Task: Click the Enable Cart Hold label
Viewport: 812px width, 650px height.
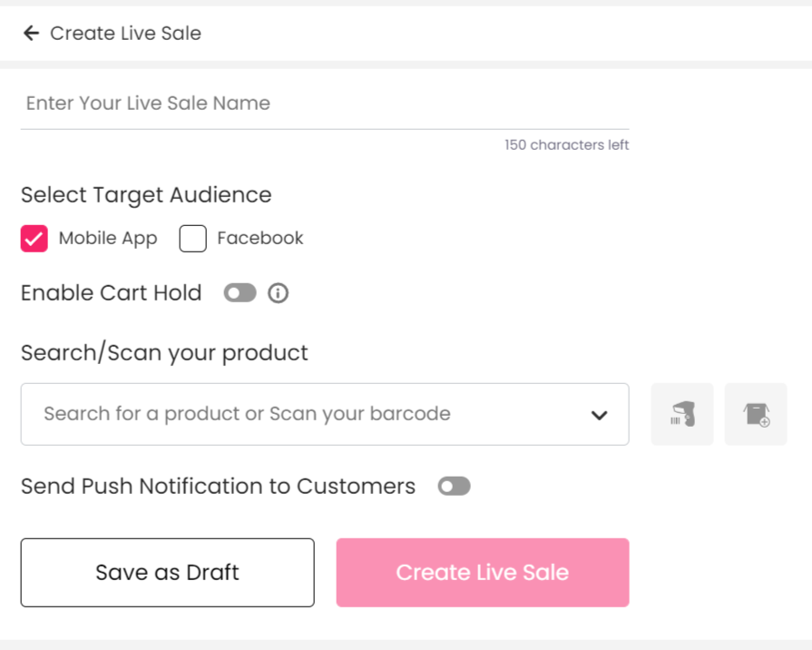Action: [x=111, y=293]
